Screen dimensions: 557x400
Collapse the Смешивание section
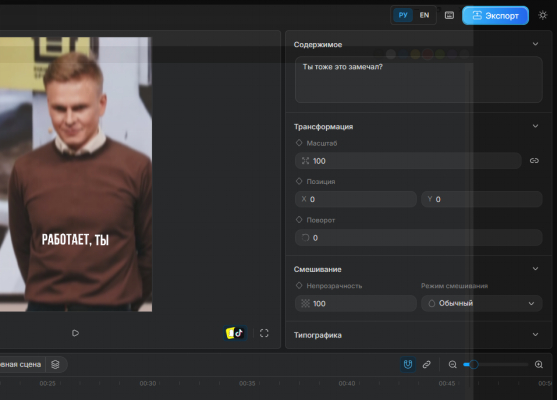535,269
